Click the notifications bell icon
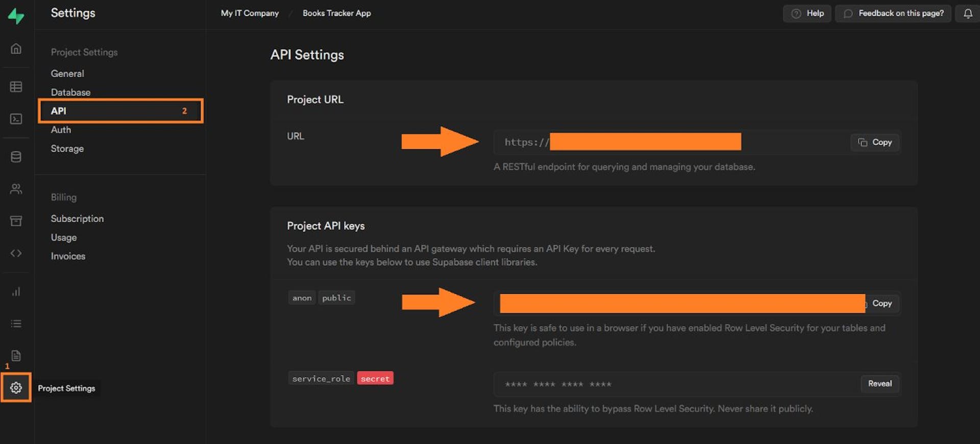Viewport: 980px width, 444px height. (968, 14)
